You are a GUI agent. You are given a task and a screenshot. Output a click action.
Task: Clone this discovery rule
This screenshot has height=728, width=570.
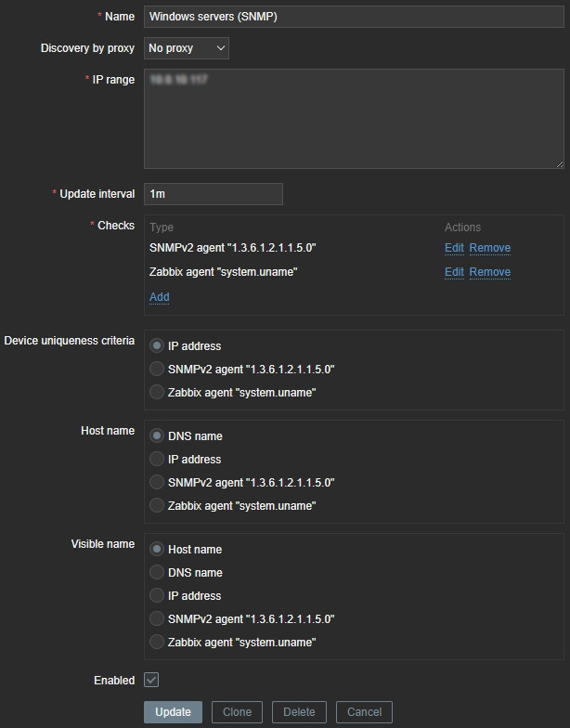pyautogui.click(x=237, y=712)
